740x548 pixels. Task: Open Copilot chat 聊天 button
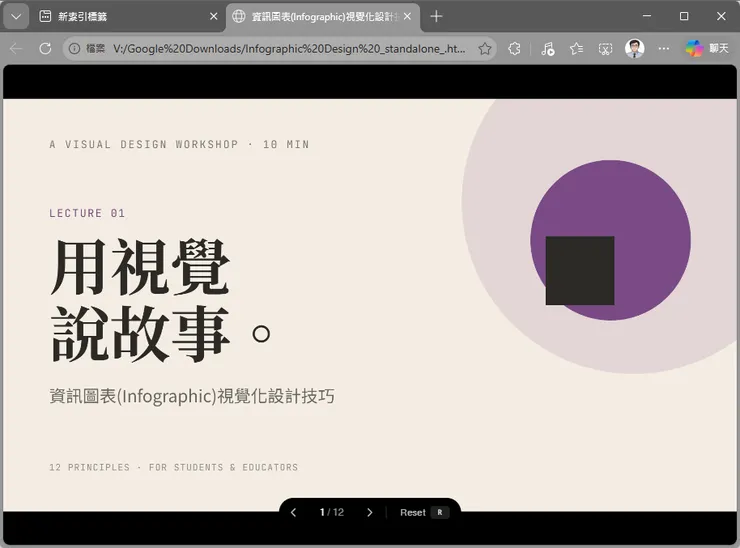coord(707,48)
